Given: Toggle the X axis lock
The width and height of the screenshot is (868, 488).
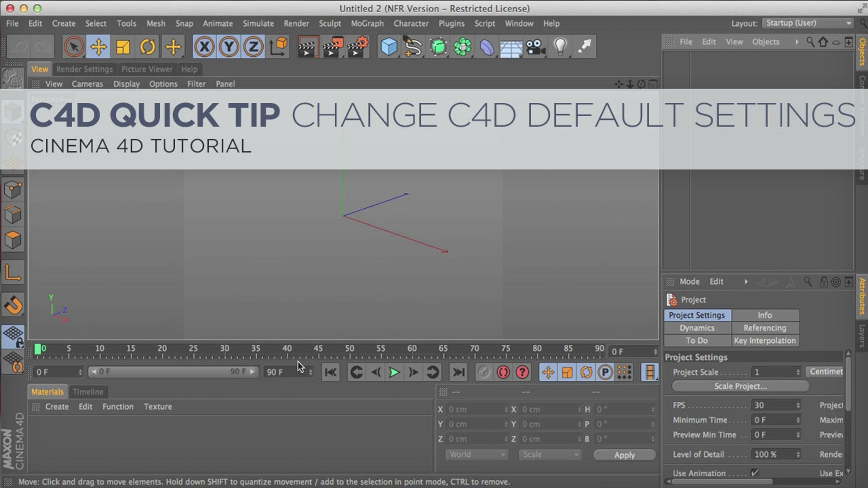Looking at the screenshot, I should 204,47.
